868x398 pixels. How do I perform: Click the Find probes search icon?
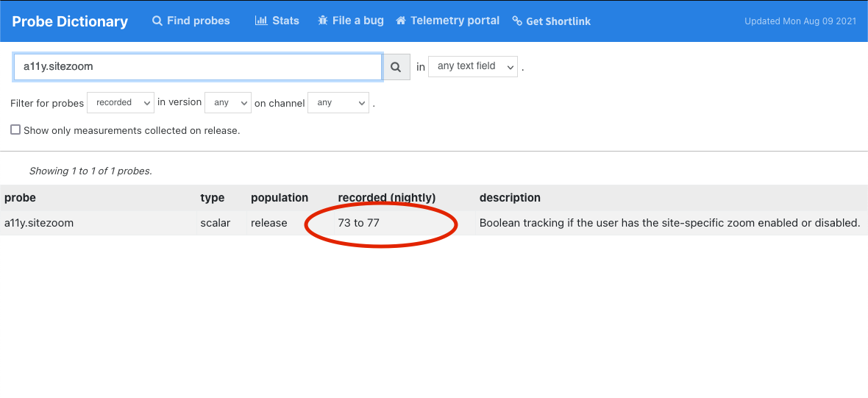click(x=157, y=21)
